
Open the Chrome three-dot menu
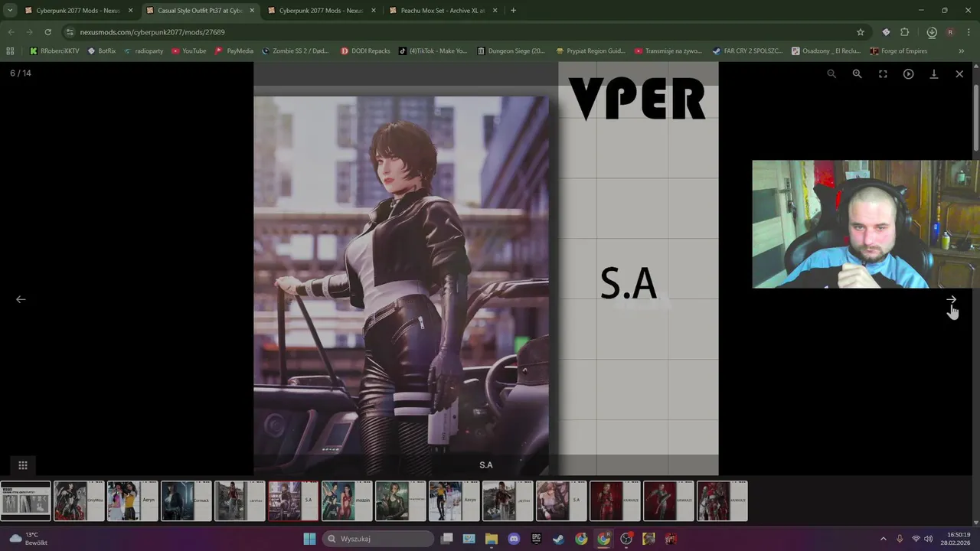pos(969,32)
